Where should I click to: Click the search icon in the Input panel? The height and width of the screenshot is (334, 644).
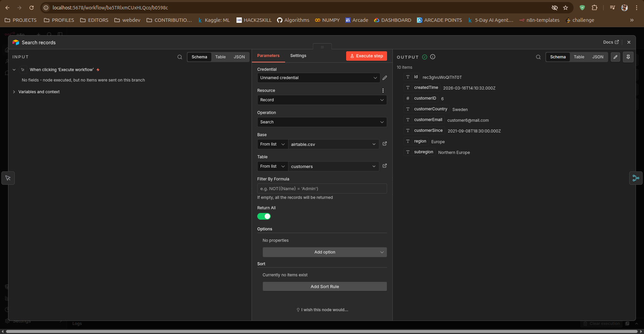[x=180, y=57]
